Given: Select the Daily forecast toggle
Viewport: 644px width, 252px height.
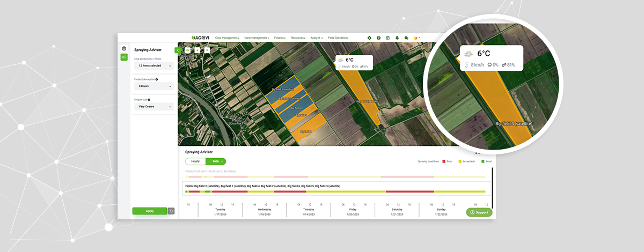Looking at the screenshot, I should 216,161.
